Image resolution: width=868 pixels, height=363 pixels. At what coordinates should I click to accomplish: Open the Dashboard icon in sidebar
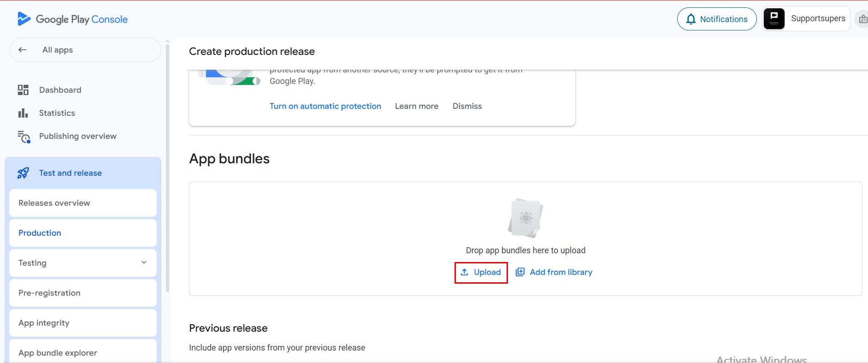(23, 90)
